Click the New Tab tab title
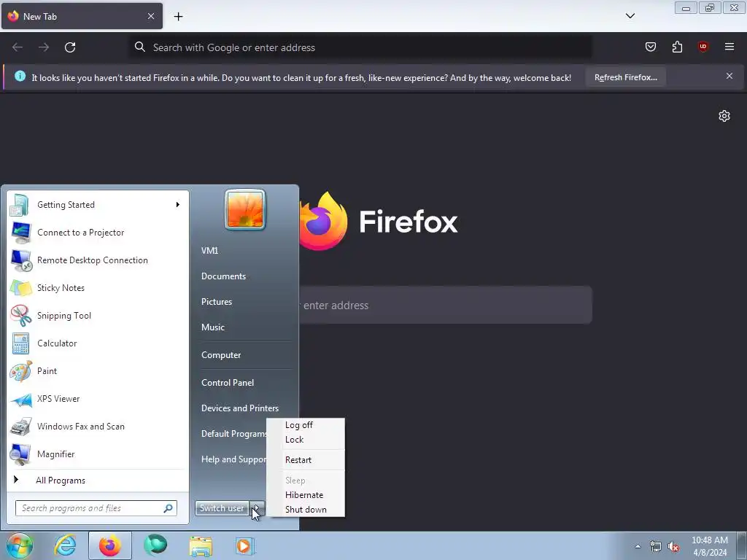The image size is (747, 560). (x=40, y=17)
